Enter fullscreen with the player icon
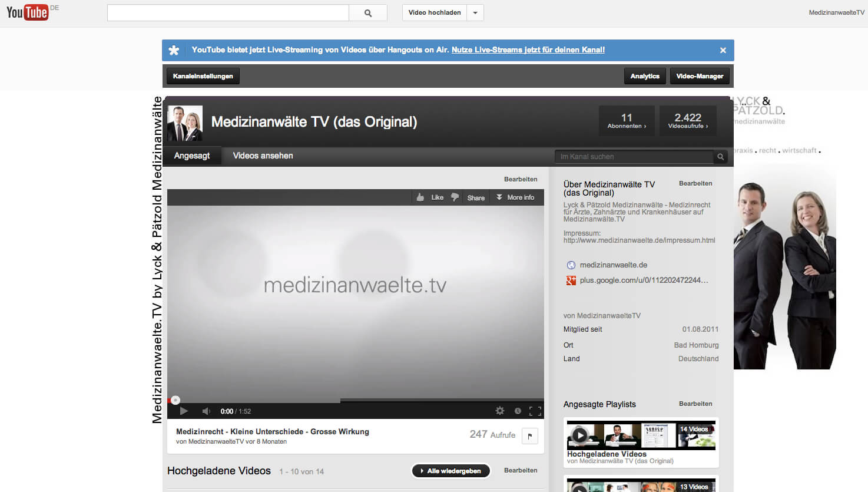This screenshot has height=492, width=868. tap(535, 411)
